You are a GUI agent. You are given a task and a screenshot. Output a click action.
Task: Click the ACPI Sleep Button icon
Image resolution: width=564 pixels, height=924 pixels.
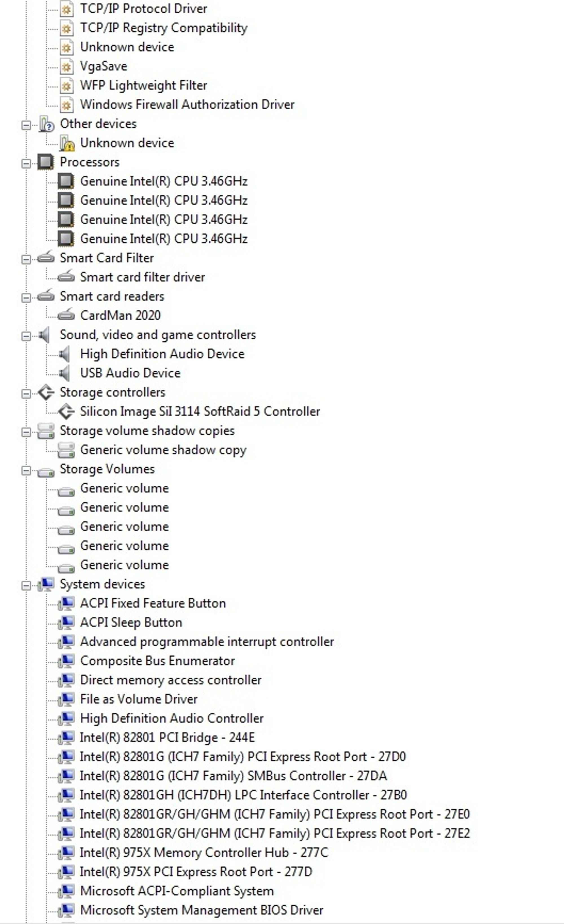coord(67,622)
